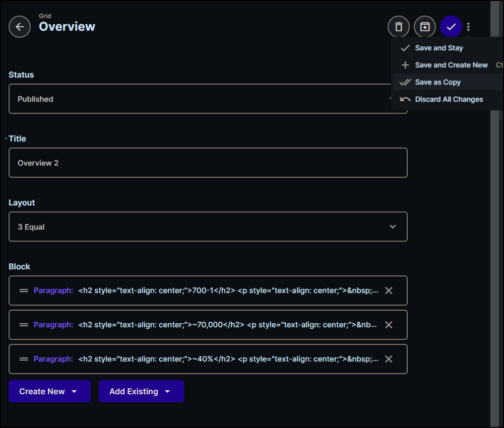Expand Add Existing dropdown arrow
The height and width of the screenshot is (428, 504).
(x=167, y=392)
